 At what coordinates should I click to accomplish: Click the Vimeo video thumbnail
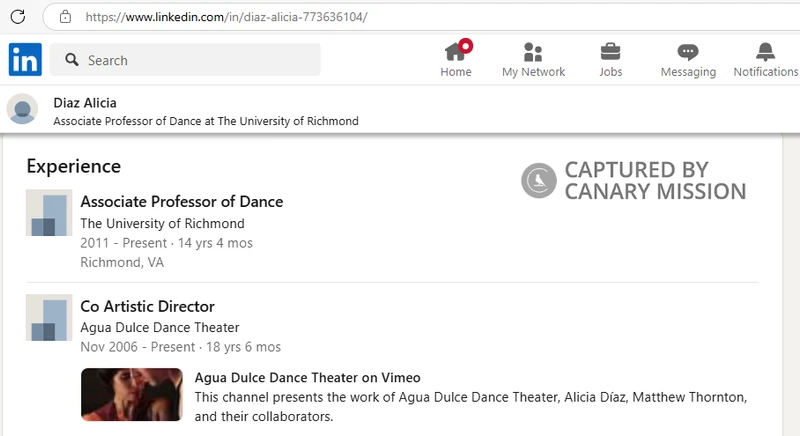click(132, 394)
